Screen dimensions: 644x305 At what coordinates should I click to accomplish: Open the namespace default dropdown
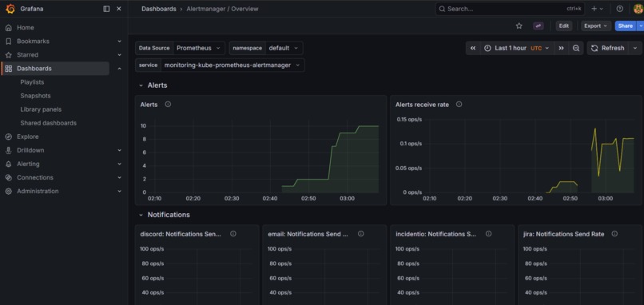pyautogui.click(x=284, y=48)
